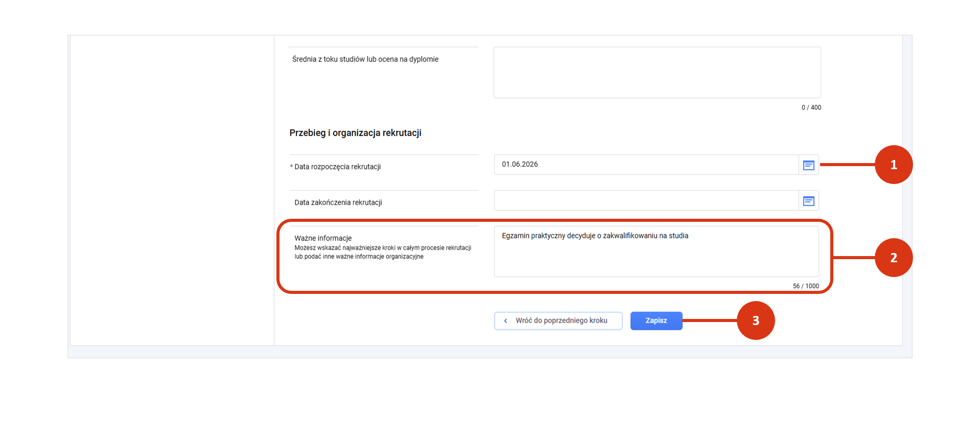Click the red annotation marker numbered 1
980x436 pixels.
click(893, 165)
